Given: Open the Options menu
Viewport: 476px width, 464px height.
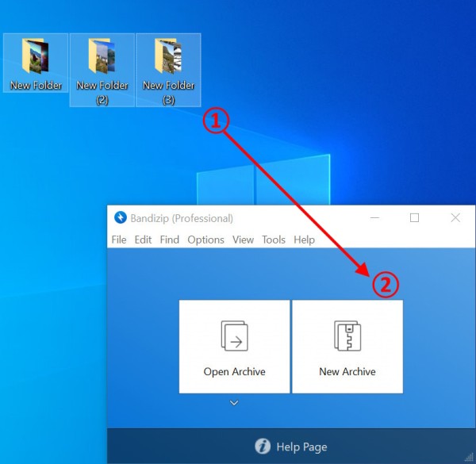Looking at the screenshot, I should pyautogui.click(x=205, y=240).
